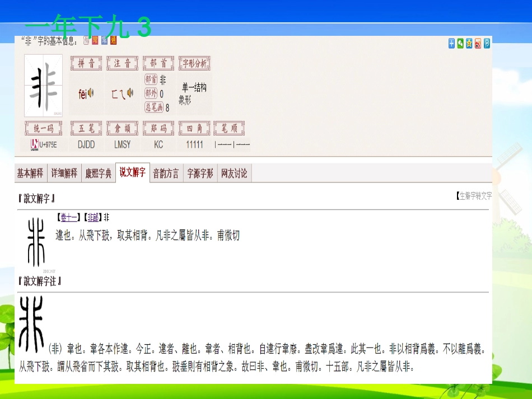Screen dimensions: 532x399
Task: Click the Wubi code DJDD
Action: point(86,145)
